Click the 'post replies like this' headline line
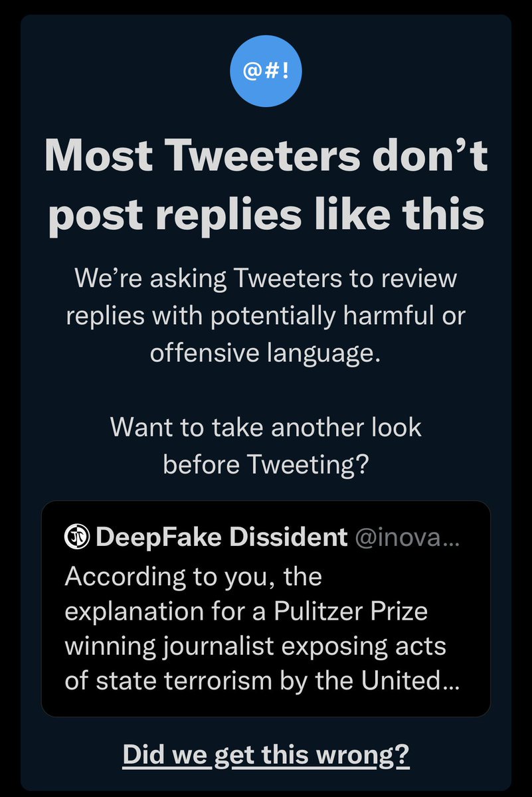Screen dimensions: 532x797 266,215
